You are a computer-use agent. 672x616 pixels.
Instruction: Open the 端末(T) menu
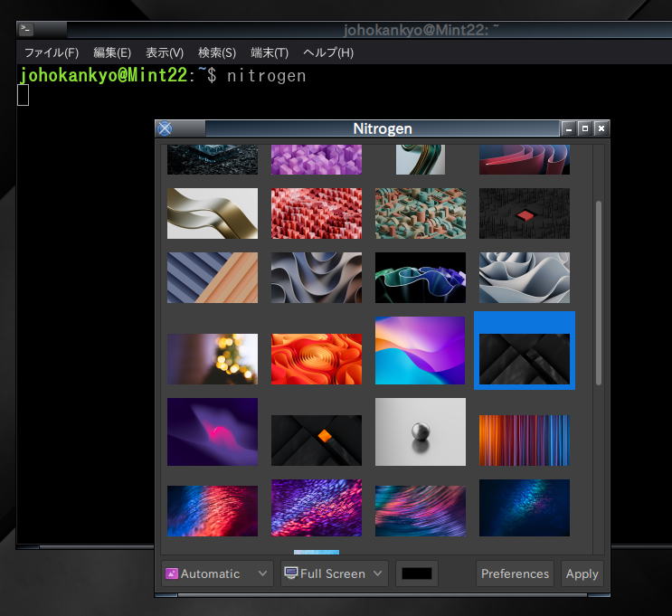[270, 52]
